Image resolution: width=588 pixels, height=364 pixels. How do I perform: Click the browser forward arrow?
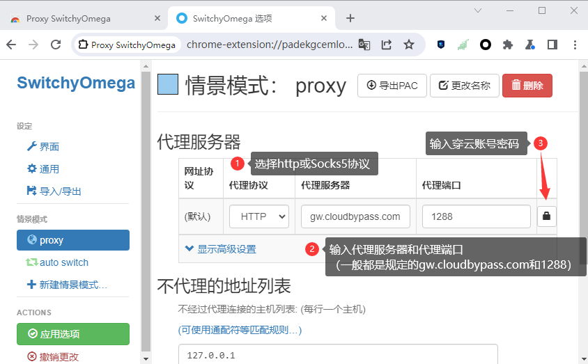33,45
